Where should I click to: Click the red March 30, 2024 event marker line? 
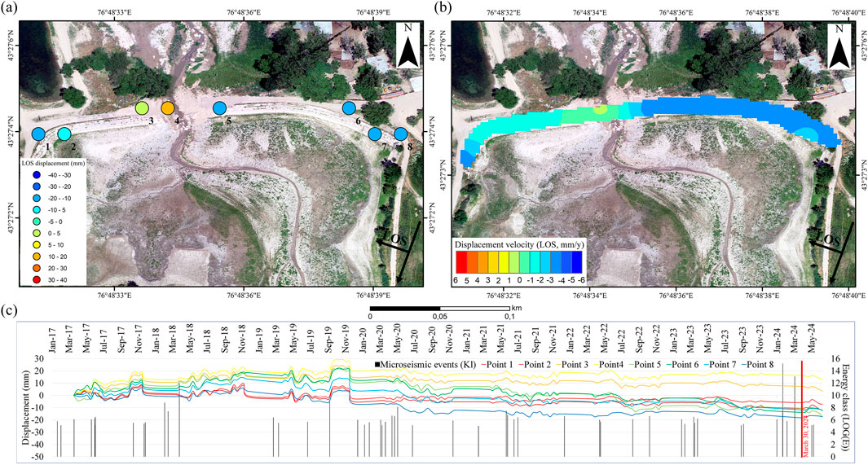(x=802, y=408)
